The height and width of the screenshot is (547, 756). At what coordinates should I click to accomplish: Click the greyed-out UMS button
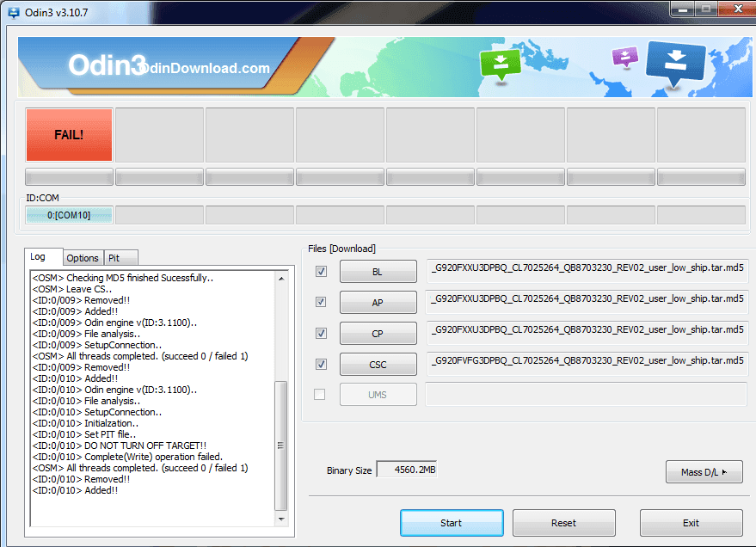coord(378,395)
